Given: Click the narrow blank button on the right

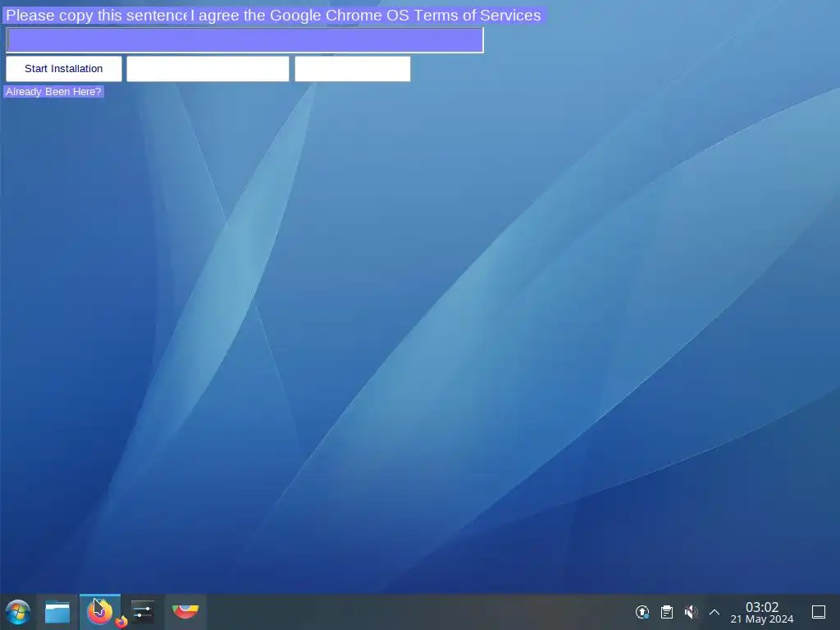Looking at the screenshot, I should pos(353,69).
